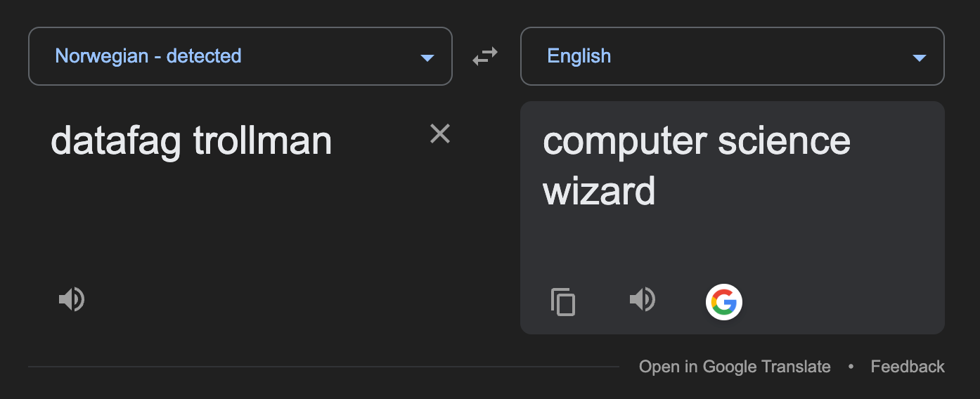980x399 pixels.
Task: Click the word 'detected' in the source language box
Action: [204, 56]
